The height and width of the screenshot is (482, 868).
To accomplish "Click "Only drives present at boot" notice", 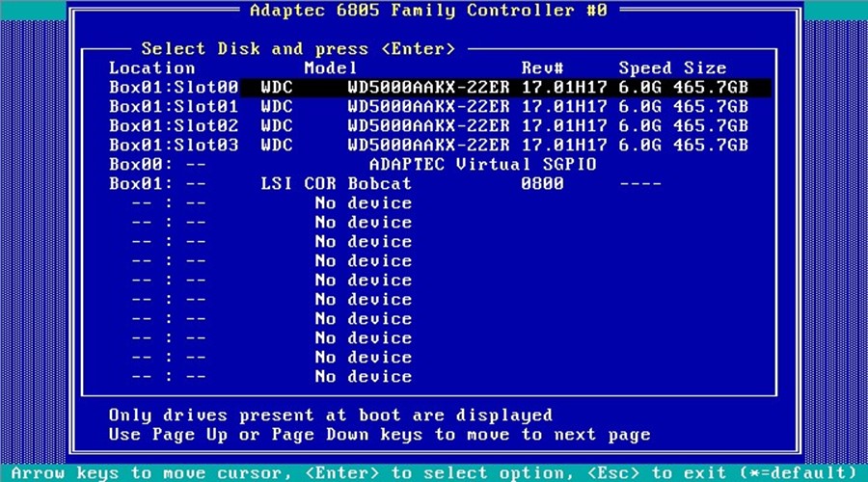I will tap(330, 415).
